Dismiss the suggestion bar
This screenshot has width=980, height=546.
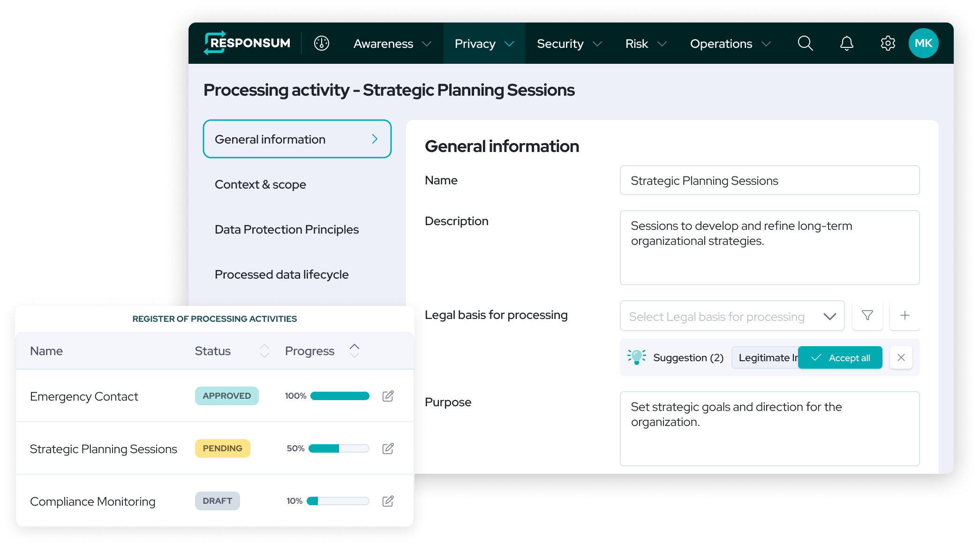tap(901, 357)
